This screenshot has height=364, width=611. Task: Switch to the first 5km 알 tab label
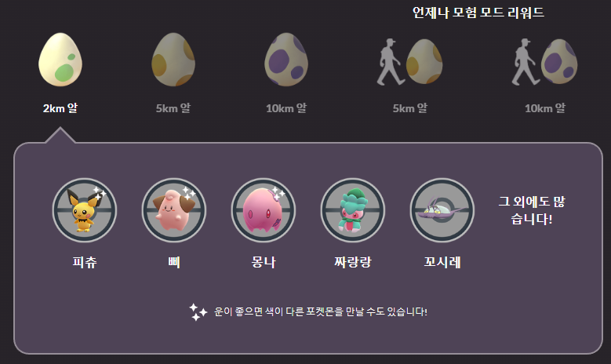[173, 108]
